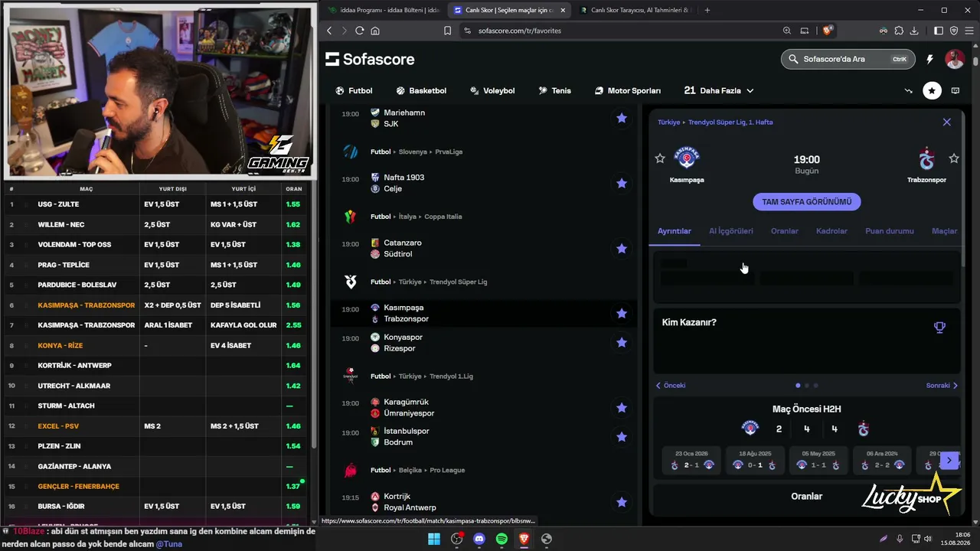Image resolution: width=980 pixels, height=551 pixels.
Task: Select the Konyaspor vs Rizespor match row
Action: point(484,343)
